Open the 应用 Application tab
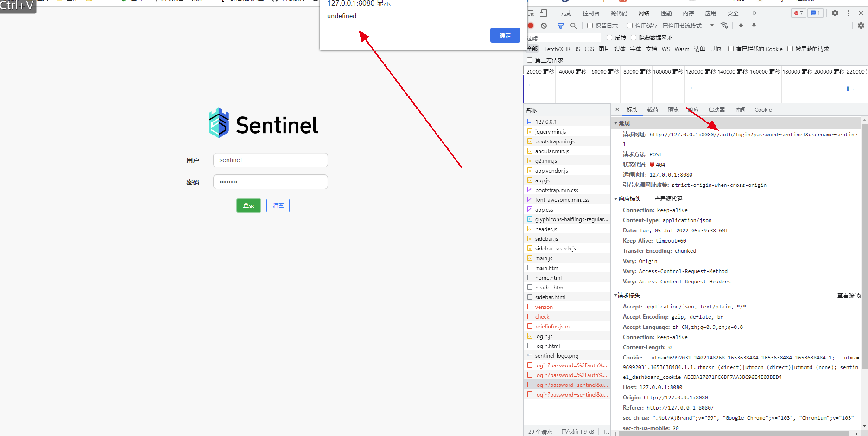868x436 pixels. pyautogui.click(x=710, y=13)
